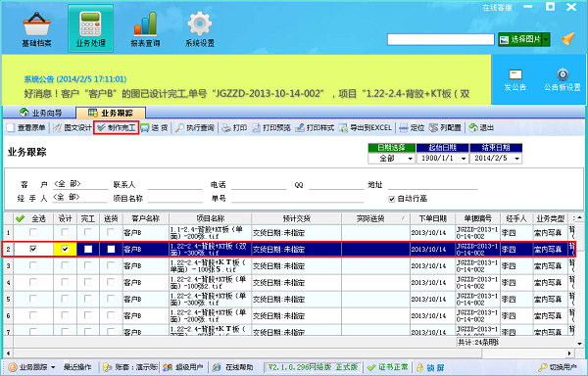This screenshot has width=588, height=376.
Task: Open the 系统设置 gear module
Action: [x=200, y=29]
